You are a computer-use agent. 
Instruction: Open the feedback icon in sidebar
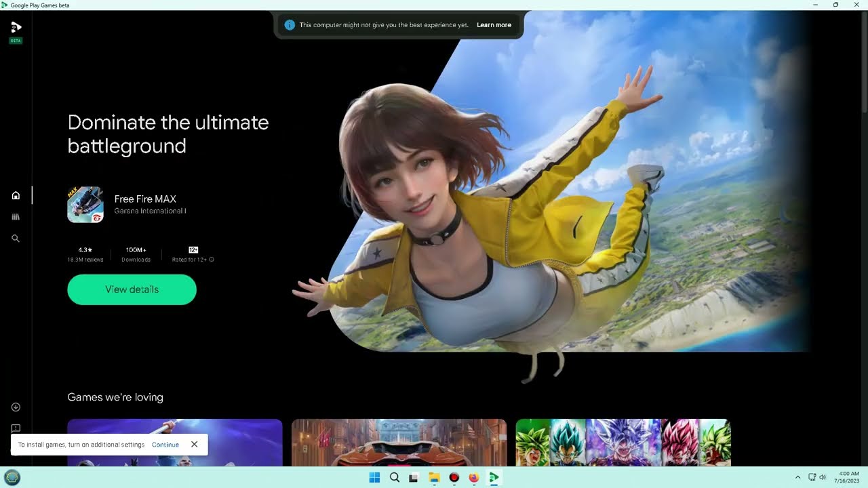[16, 428]
